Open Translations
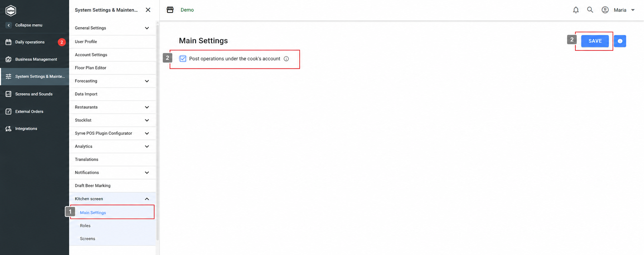The height and width of the screenshot is (255, 644). (112, 160)
